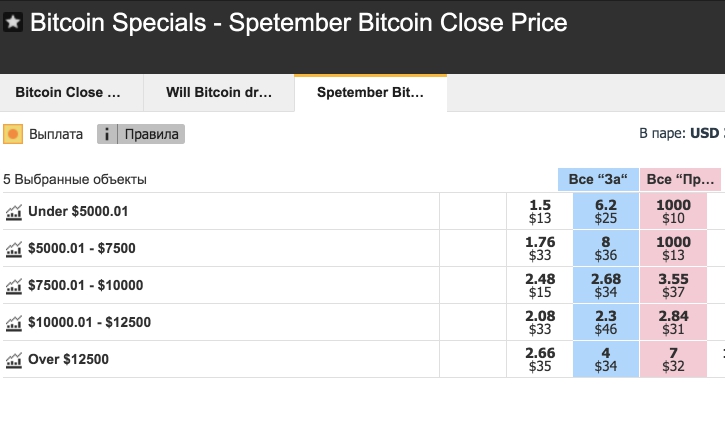Click lay odds 2.84 for $10000.01 - $12500
Viewport: 725px width, 426px height.
(673, 322)
